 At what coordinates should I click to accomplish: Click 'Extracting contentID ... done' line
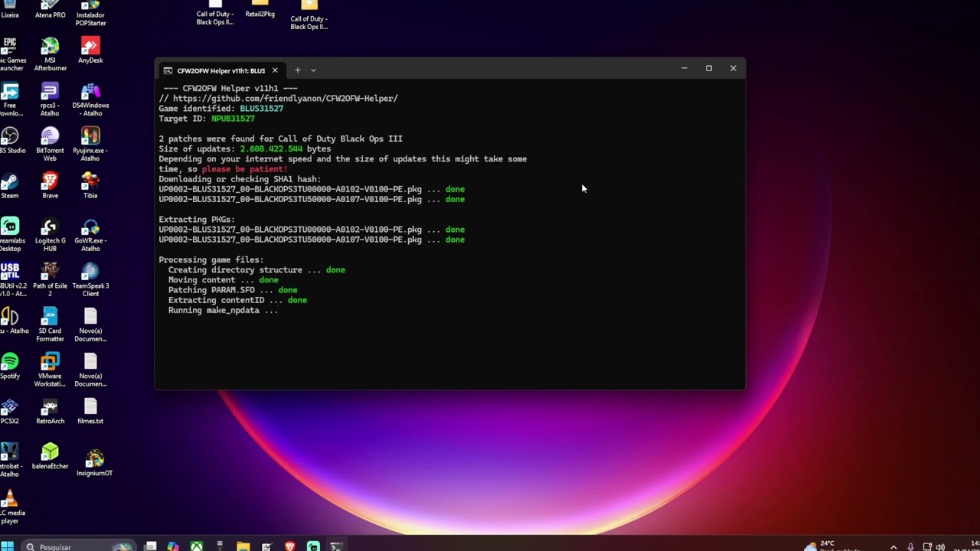coord(237,300)
